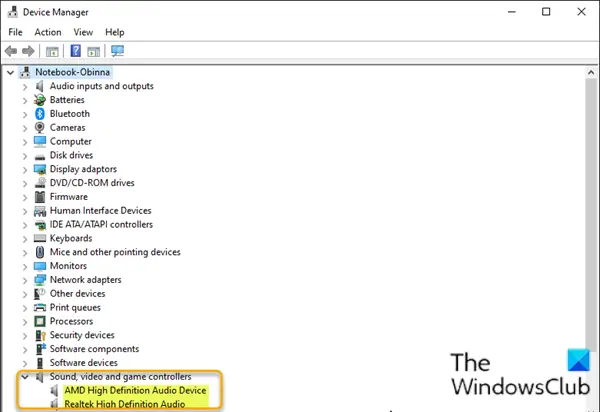Click the Cameras webcam icon
The image size is (600, 412).
coord(40,127)
